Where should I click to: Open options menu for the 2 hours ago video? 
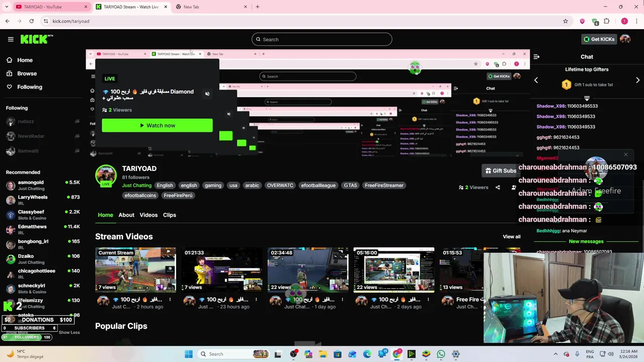pos(170,300)
